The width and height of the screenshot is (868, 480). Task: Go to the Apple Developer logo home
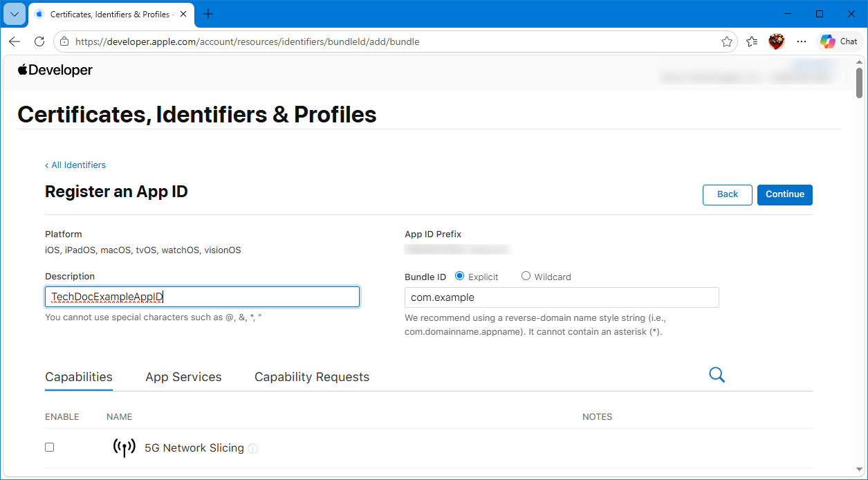(55, 70)
